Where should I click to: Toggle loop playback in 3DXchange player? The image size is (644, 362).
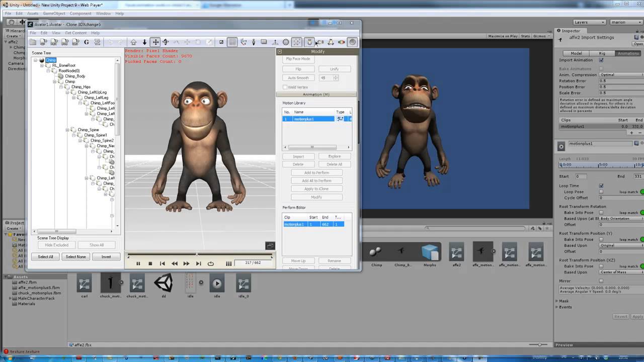[x=210, y=263]
